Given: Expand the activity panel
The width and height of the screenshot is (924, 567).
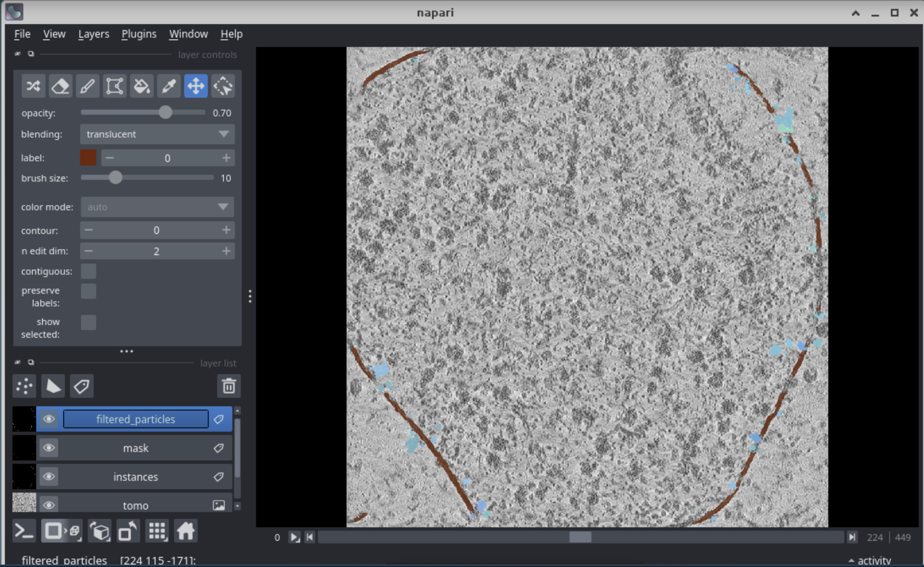Looking at the screenshot, I should click(870, 560).
